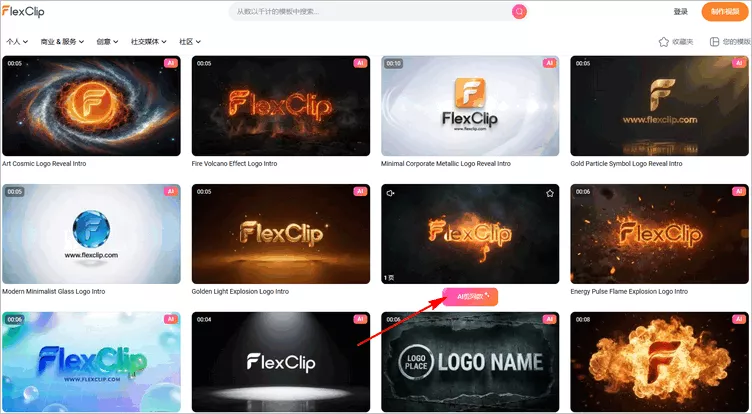Open Modern Minimalist Glass Logo thumbnail
752x414 pixels.
click(91, 234)
